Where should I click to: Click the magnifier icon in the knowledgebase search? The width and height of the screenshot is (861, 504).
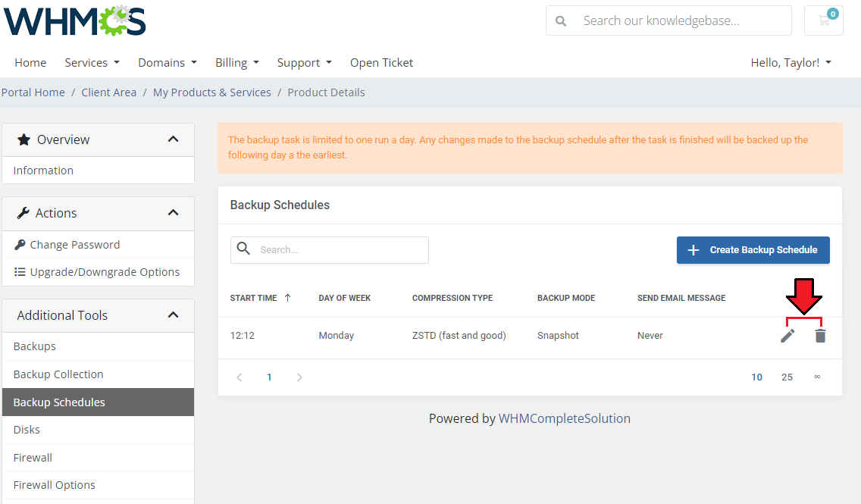tap(561, 21)
